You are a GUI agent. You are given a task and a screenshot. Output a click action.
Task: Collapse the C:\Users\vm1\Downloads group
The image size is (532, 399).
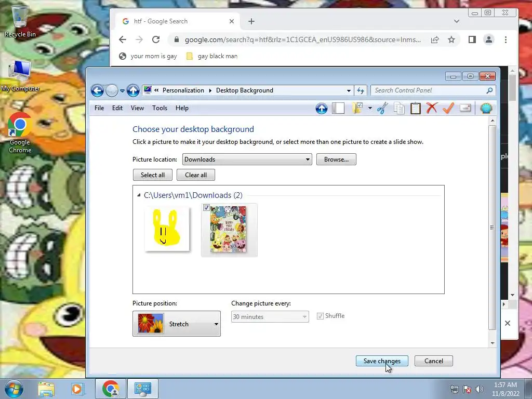(x=139, y=195)
